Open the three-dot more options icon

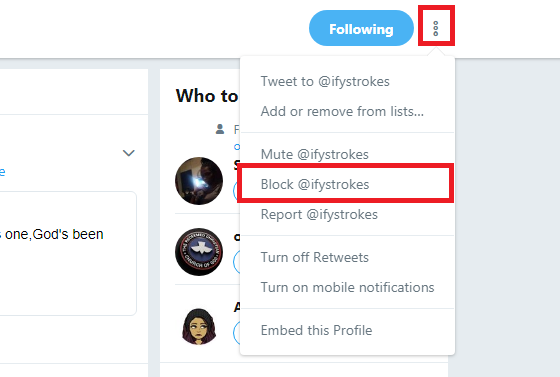tap(435, 29)
